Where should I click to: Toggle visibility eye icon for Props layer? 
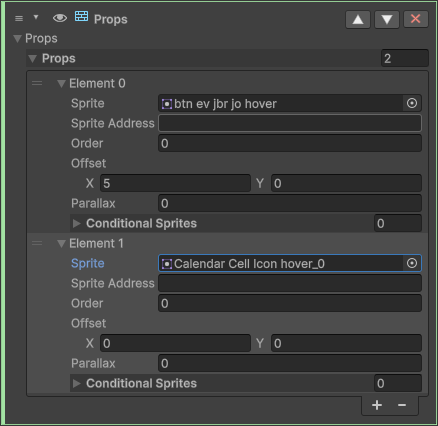(x=60, y=18)
